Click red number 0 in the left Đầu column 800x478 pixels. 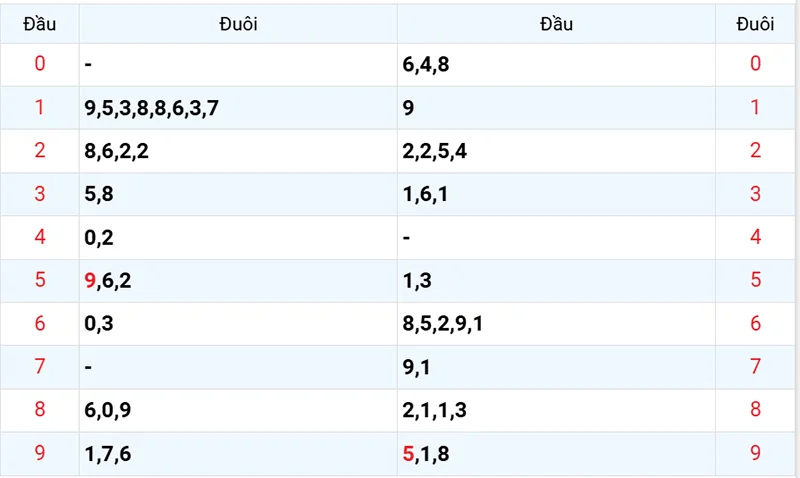point(40,65)
